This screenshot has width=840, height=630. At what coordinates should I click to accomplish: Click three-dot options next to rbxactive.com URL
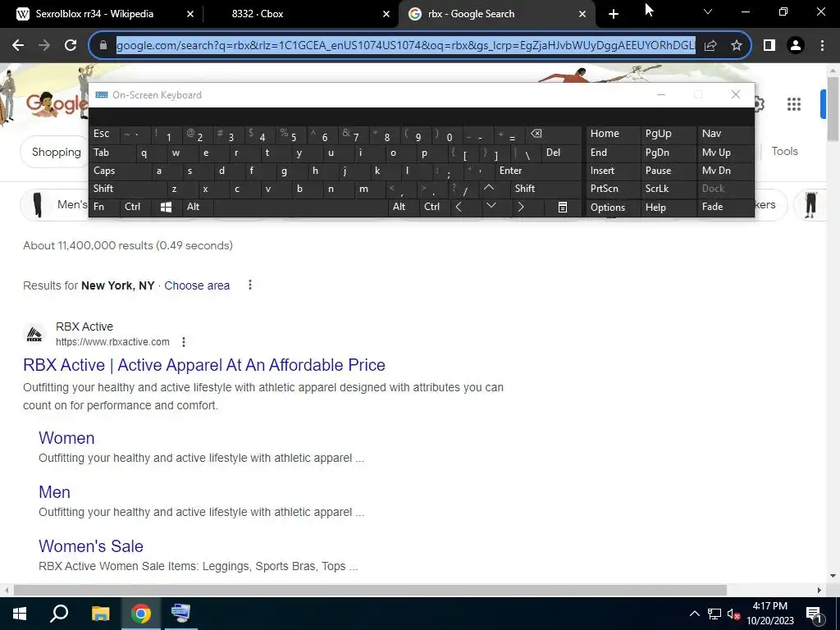184,342
